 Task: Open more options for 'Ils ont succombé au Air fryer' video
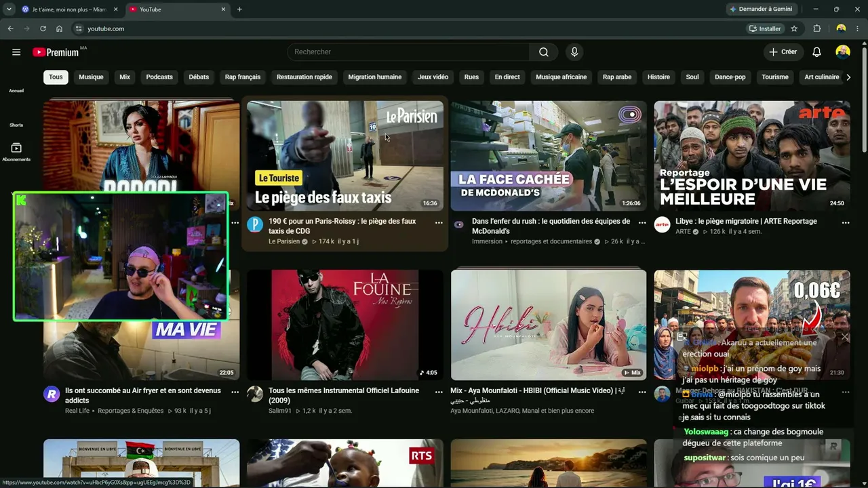(x=235, y=392)
